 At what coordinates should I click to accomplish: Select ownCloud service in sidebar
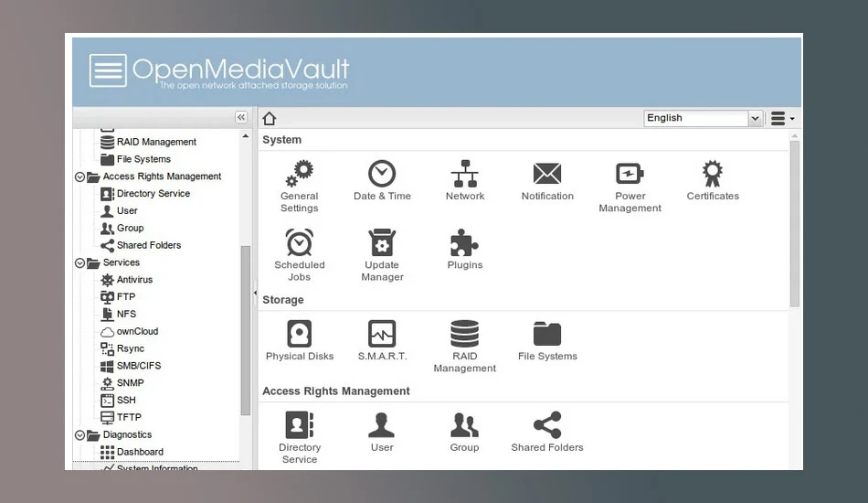[130, 331]
